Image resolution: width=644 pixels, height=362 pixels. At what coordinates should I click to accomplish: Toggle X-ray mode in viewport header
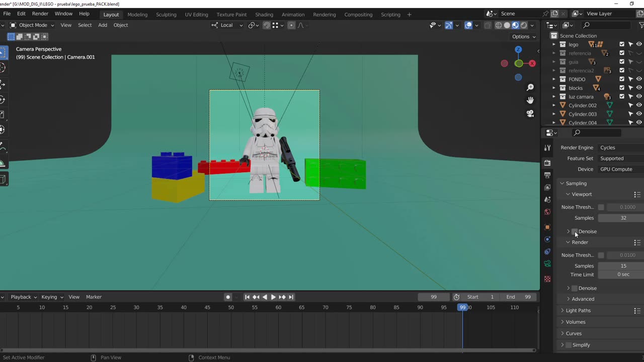tap(487, 25)
